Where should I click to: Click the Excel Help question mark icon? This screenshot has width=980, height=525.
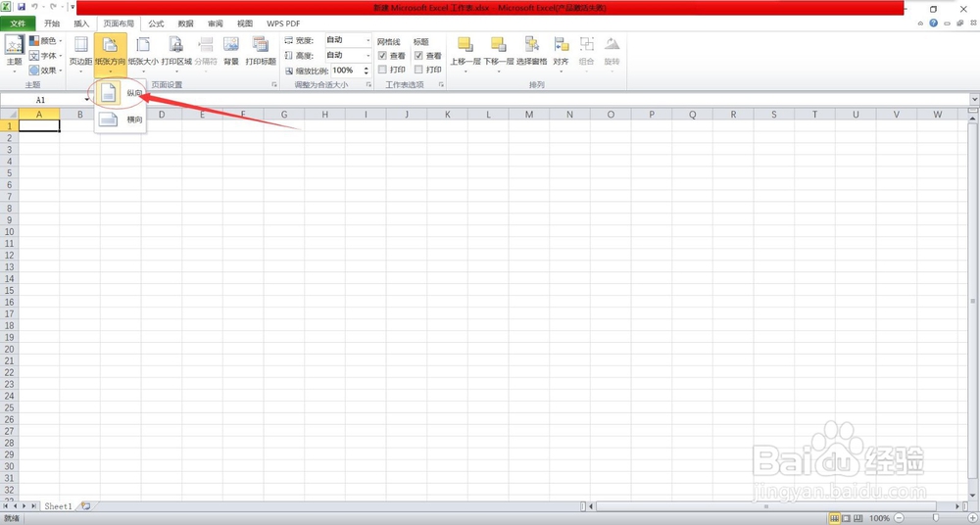[x=933, y=24]
